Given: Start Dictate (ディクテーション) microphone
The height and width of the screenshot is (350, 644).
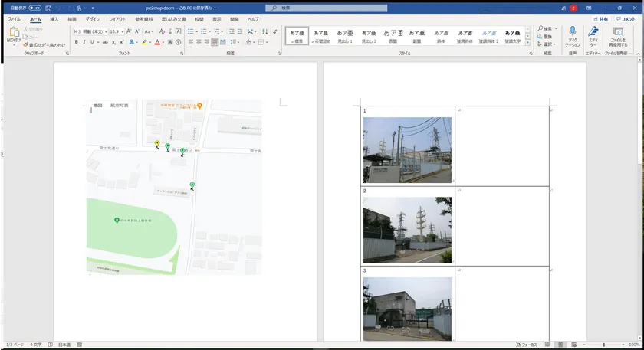Looking at the screenshot, I should (573, 32).
